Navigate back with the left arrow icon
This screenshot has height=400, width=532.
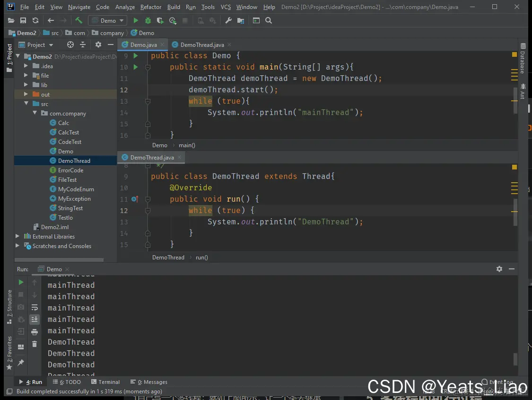[x=51, y=20]
